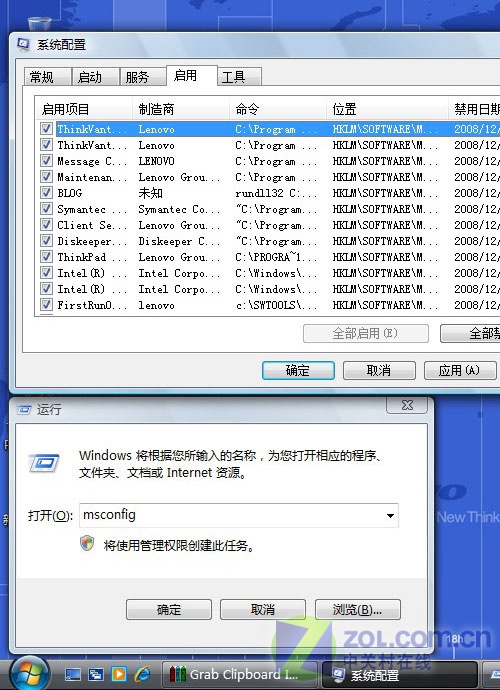Screen dimensions: 500x690
Task: Click Switch Between Windows quick launch icon
Action: (96, 674)
